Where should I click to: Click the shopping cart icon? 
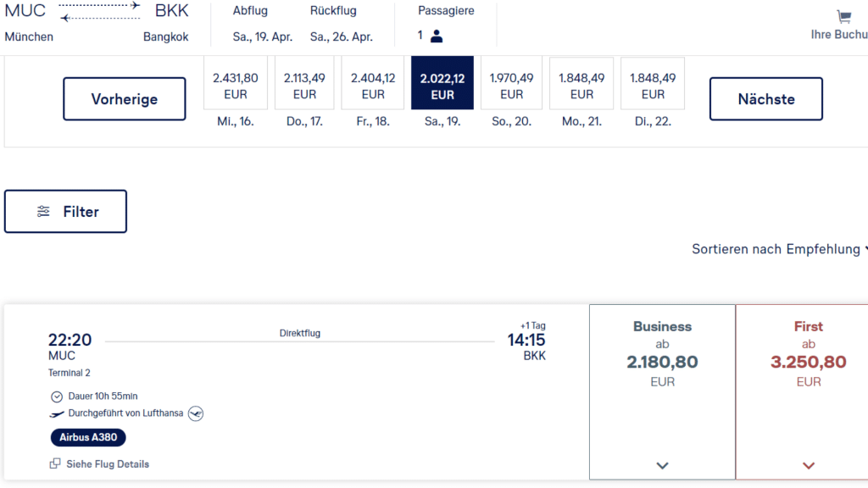click(x=843, y=17)
